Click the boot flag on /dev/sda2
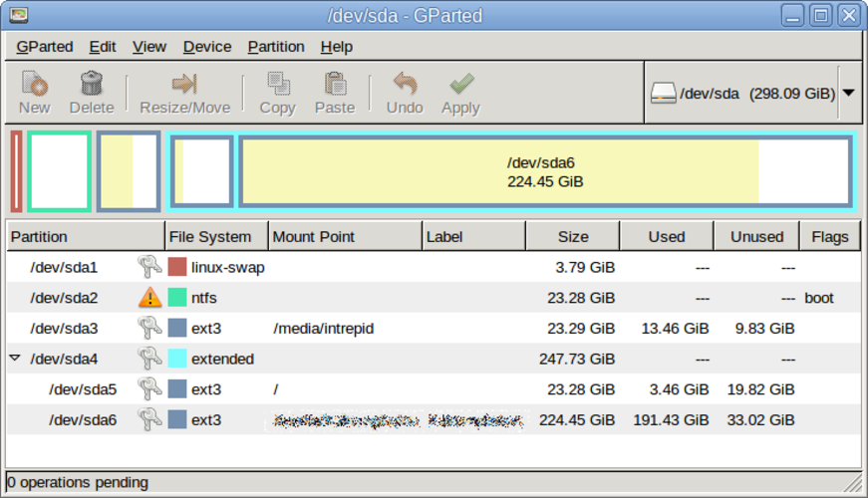868x498 pixels. point(819,298)
